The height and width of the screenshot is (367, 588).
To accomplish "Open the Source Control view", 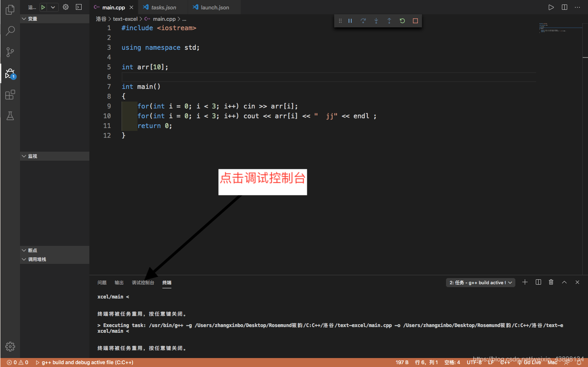I will pyautogui.click(x=10, y=52).
